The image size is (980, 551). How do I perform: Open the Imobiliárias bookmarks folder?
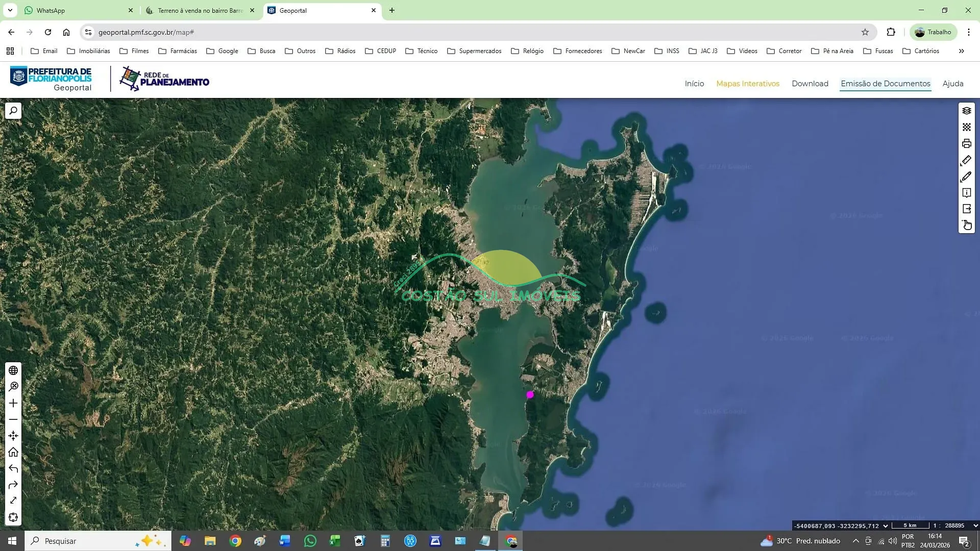(88, 51)
